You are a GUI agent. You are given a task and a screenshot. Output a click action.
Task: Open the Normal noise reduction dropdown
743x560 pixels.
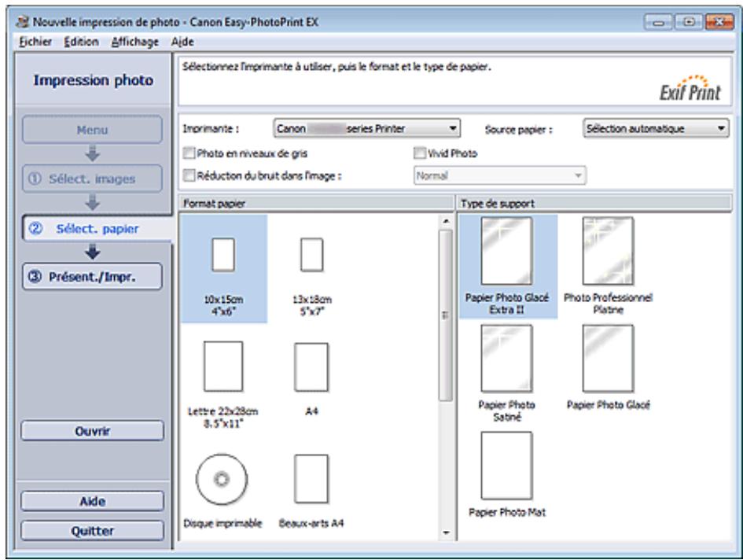click(499, 175)
